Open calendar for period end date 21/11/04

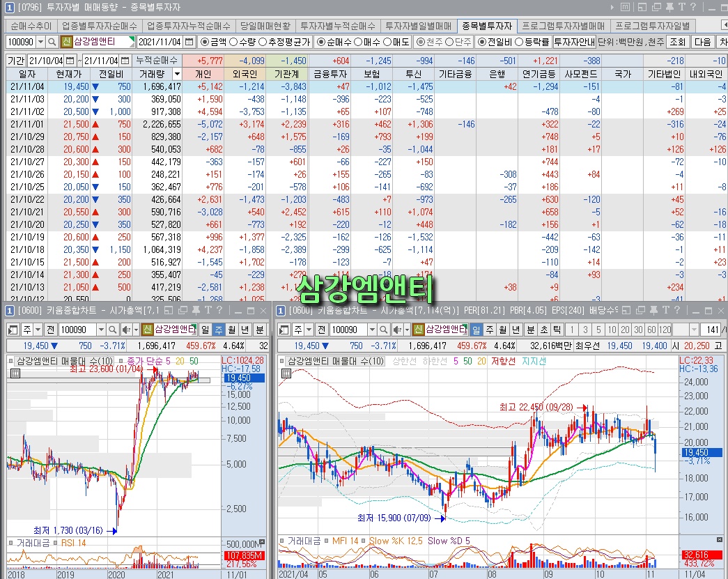pos(125,61)
